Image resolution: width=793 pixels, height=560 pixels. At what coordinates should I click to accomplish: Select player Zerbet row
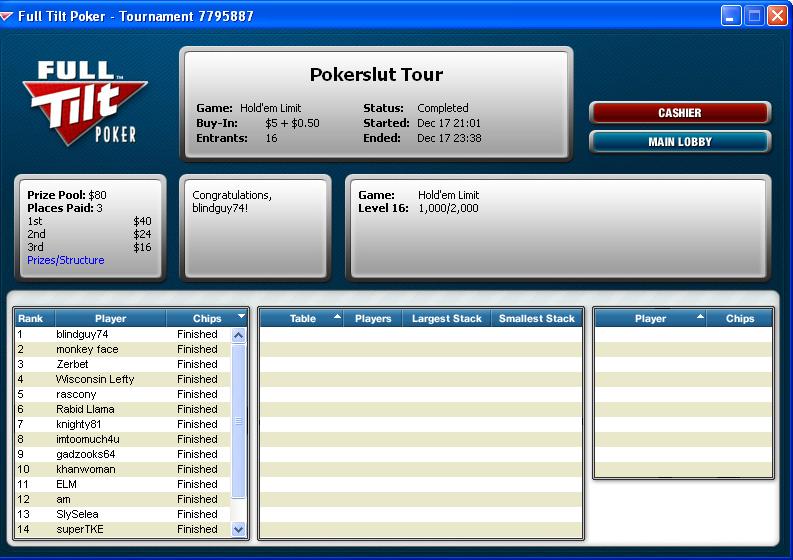coord(123,364)
